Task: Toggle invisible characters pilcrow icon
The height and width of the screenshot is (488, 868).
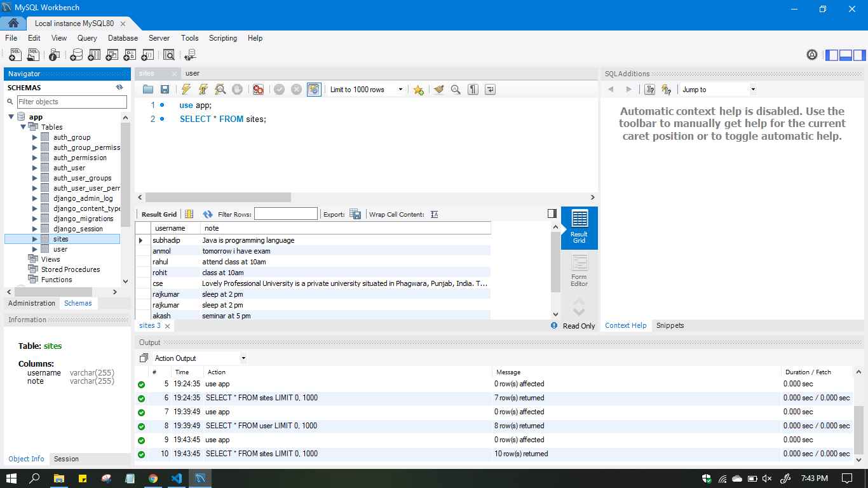Action: coord(473,90)
